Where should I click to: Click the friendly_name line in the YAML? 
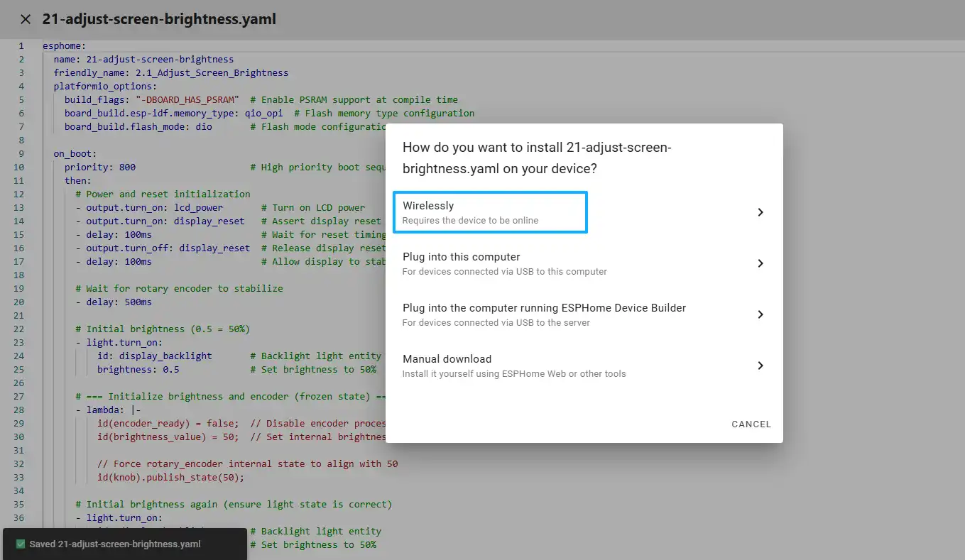point(170,72)
